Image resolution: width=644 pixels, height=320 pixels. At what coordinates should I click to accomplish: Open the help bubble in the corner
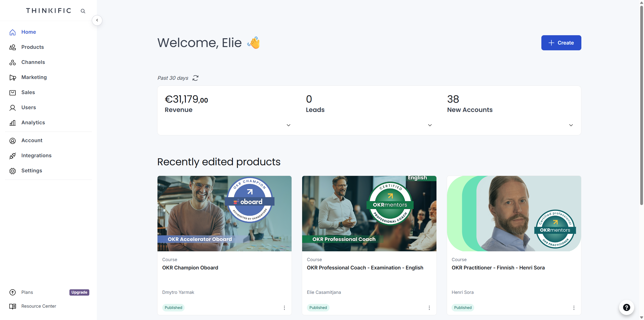pos(627,307)
